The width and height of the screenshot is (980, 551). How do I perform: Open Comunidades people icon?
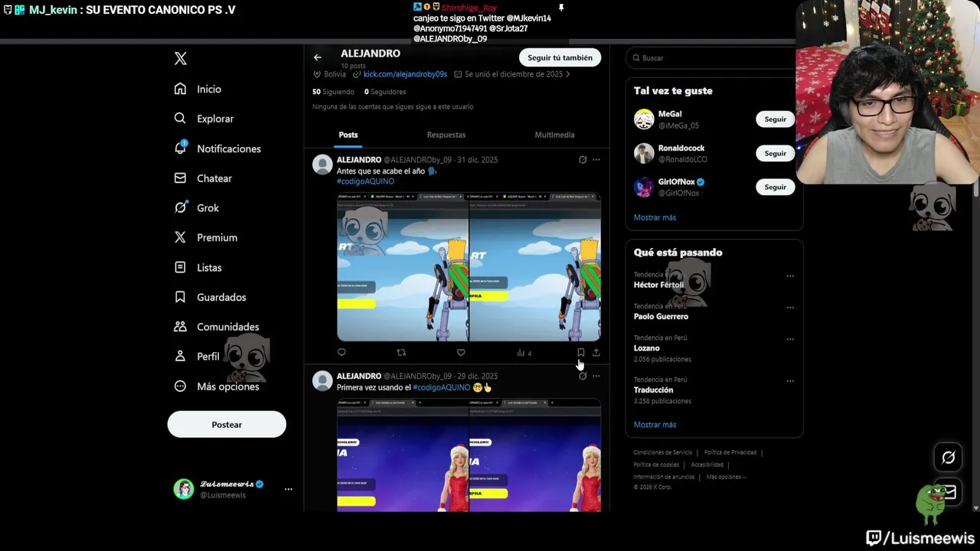(x=180, y=327)
